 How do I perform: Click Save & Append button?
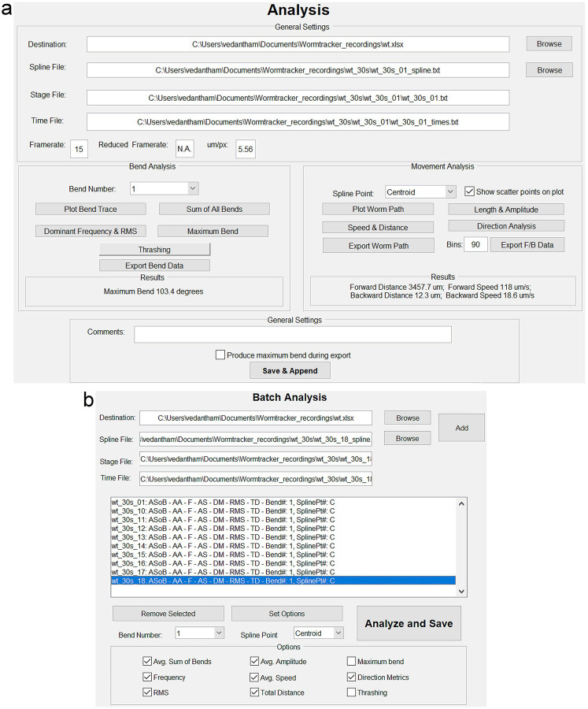pyautogui.click(x=290, y=371)
